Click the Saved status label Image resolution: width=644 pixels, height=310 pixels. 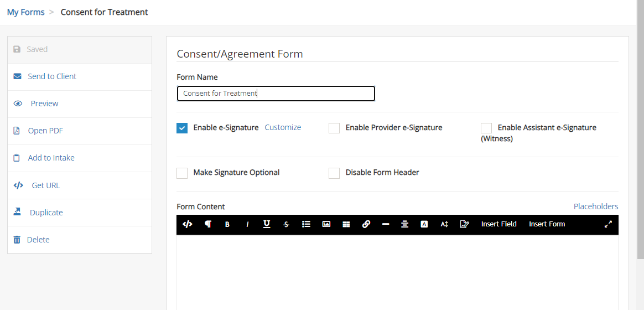click(x=38, y=49)
